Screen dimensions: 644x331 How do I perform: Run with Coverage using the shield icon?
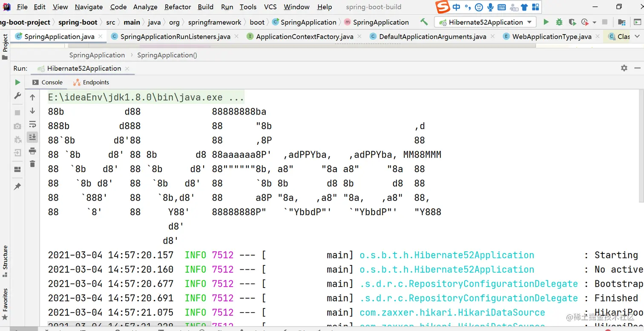[572, 22]
